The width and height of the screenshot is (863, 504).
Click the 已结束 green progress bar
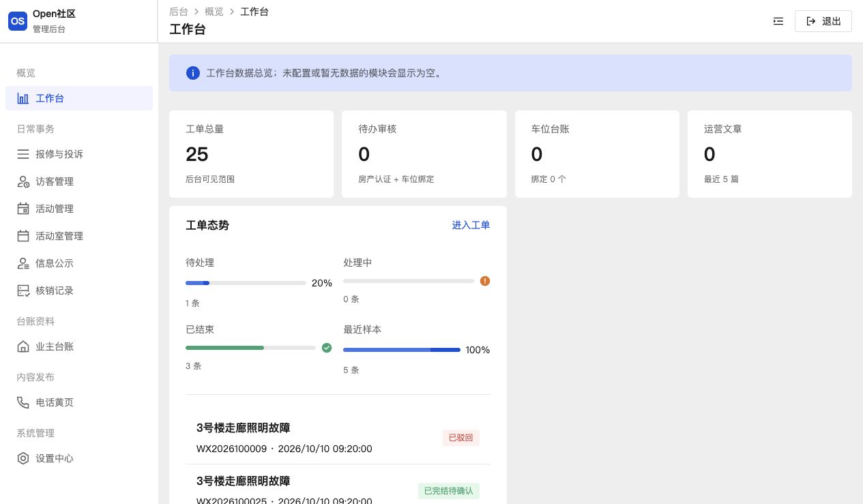click(250, 348)
